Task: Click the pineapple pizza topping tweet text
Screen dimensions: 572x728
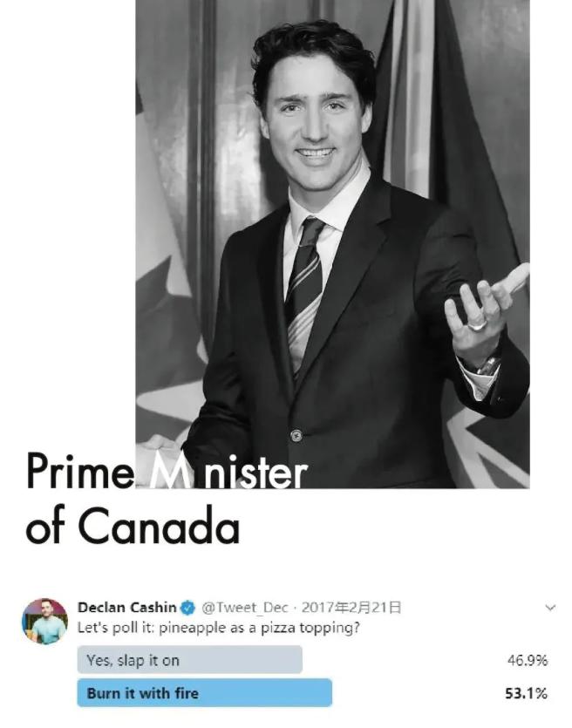Action: 219,629
